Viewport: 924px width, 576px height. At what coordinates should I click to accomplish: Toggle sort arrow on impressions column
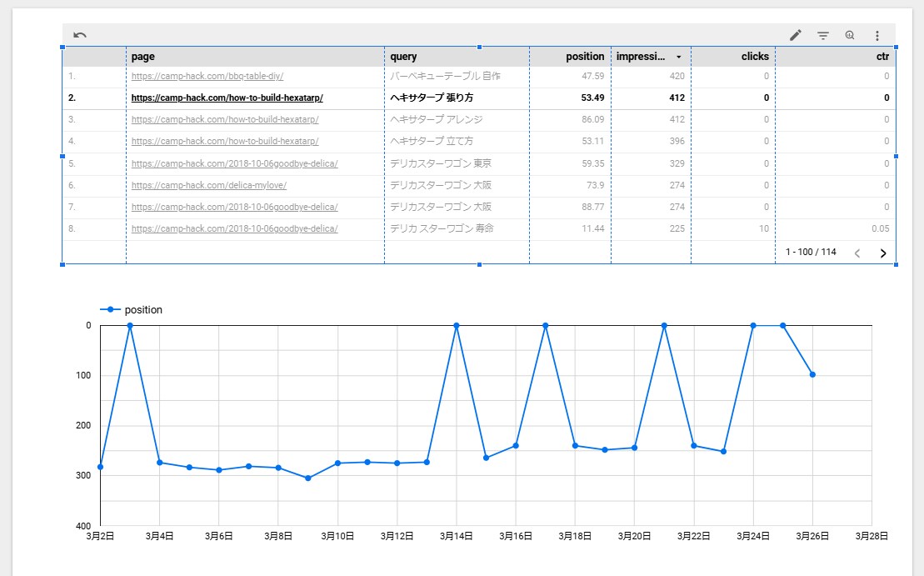pos(679,58)
